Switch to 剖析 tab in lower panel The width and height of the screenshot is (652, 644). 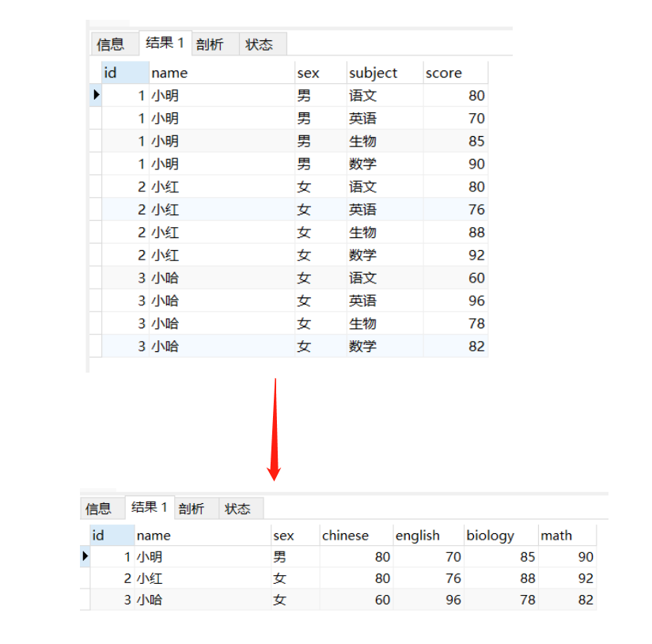coord(197,509)
